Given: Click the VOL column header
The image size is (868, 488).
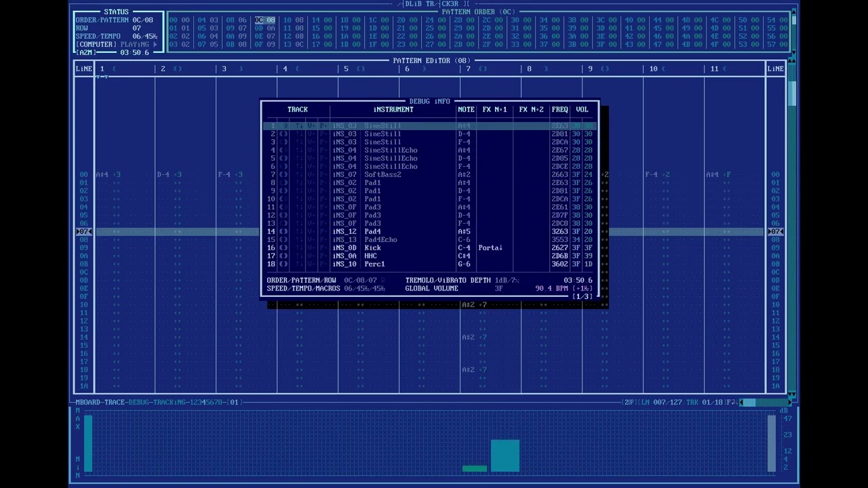Looking at the screenshot, I should pyautogui.click(x=583, y=110).
